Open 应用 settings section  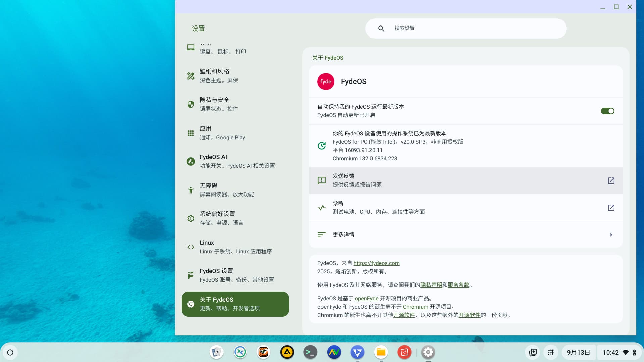[x=235, y=133]
